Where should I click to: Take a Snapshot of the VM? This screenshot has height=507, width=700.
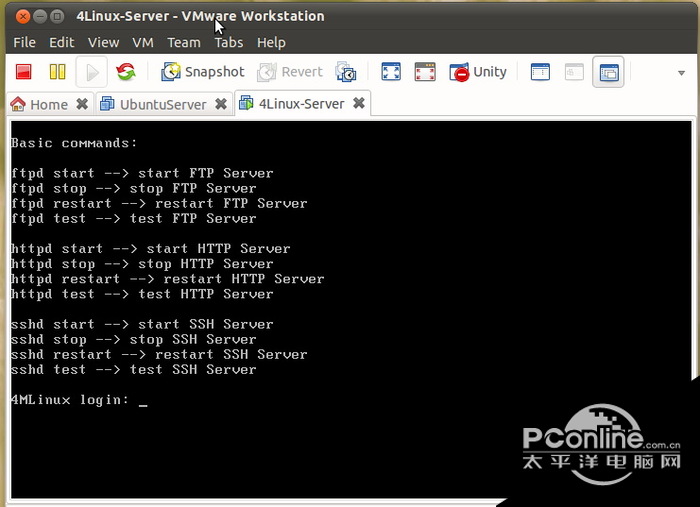[x=203, y=72]
